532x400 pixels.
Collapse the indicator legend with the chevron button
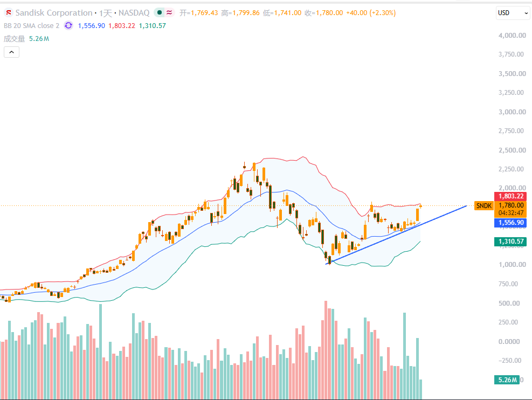[x=11, y=52]
